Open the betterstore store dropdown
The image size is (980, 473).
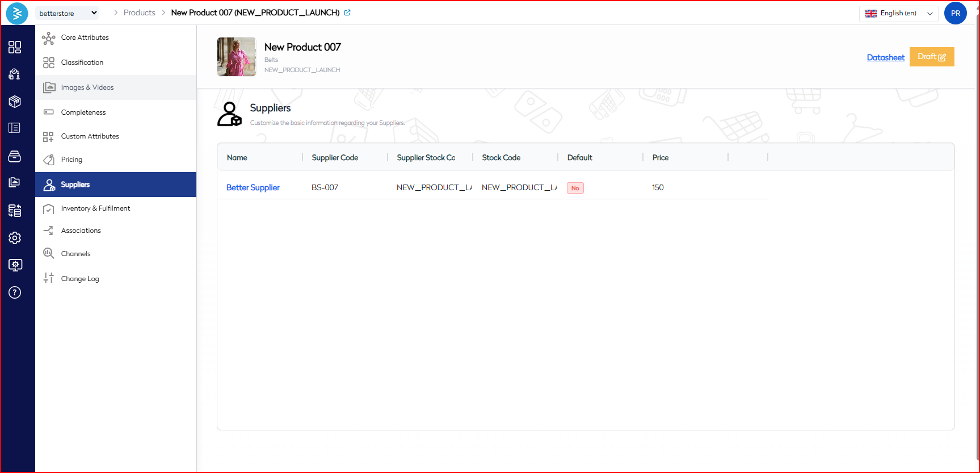coord(68,13)
